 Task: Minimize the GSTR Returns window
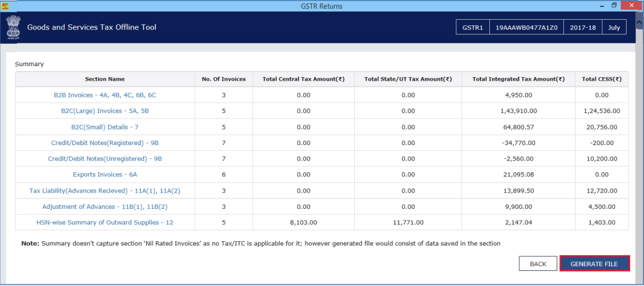click(601, 5)
